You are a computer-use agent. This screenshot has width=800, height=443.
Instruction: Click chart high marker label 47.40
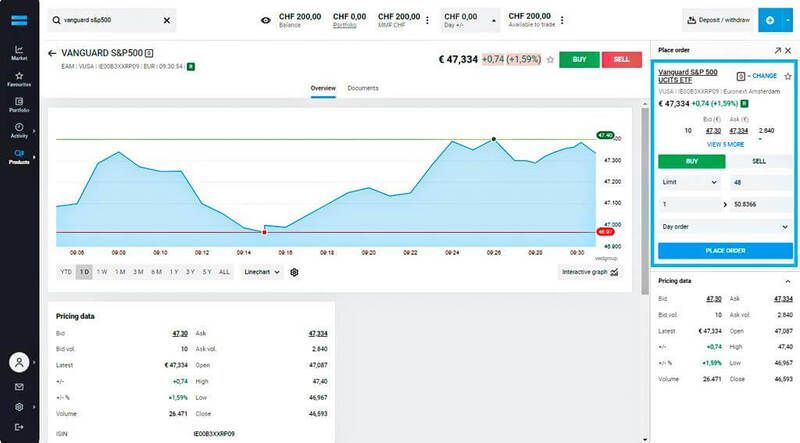pos(605,135)
